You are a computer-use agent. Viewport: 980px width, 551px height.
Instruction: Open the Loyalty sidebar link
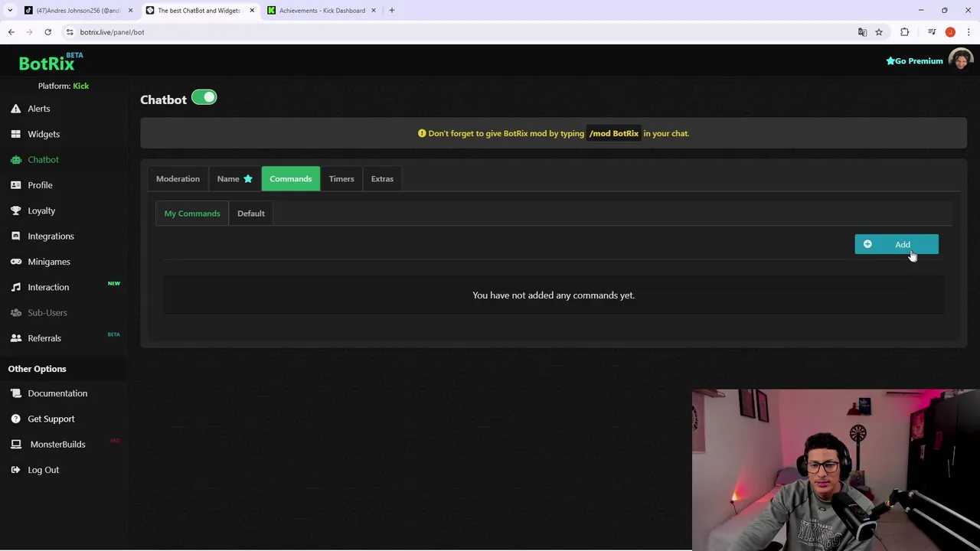point(41,210)
